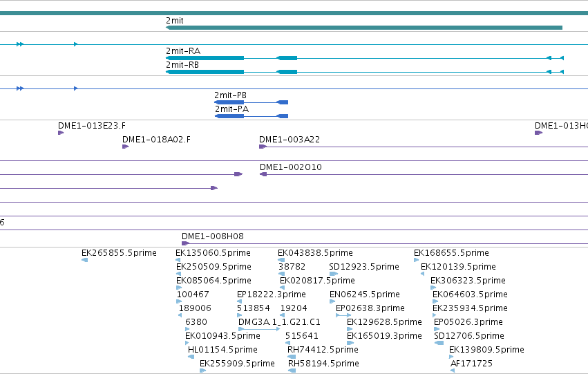Click the EK265855.5prime arrow glyph
This screenshot has height=374, width=588.
coord(85,260)
